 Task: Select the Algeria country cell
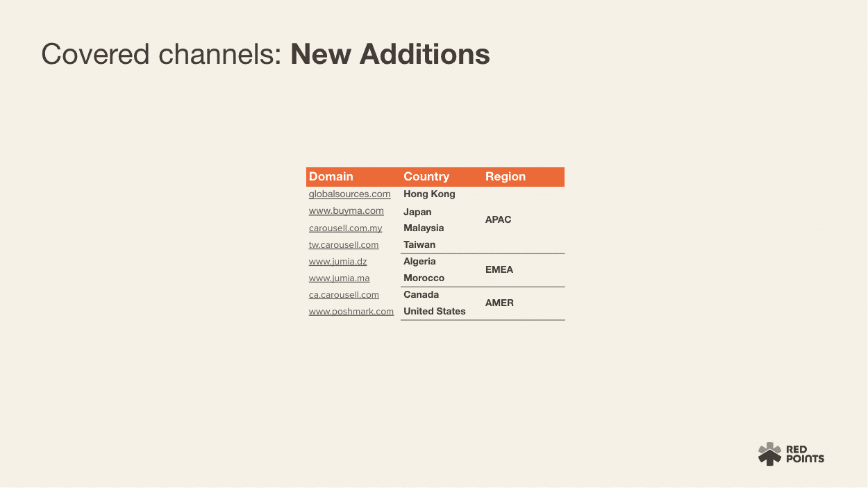pos(419,262)
